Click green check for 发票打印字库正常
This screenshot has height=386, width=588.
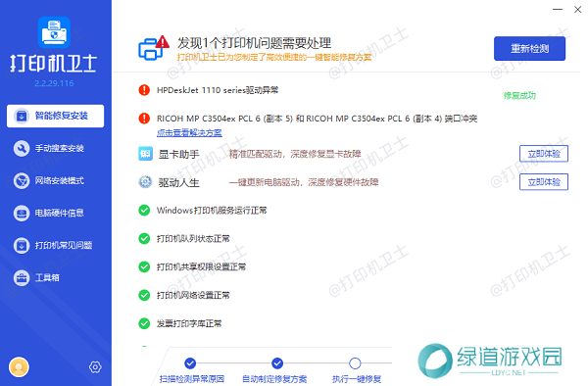coord(144,323)
